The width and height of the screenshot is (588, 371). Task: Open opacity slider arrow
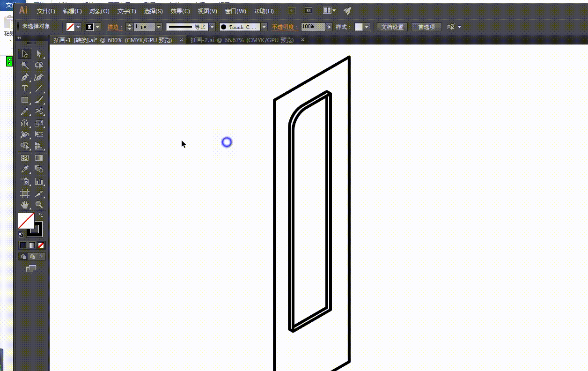[x=330, y=27]
